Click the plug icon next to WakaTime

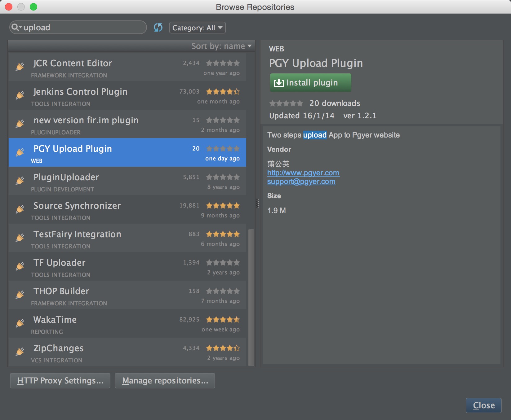pos(20,323)
